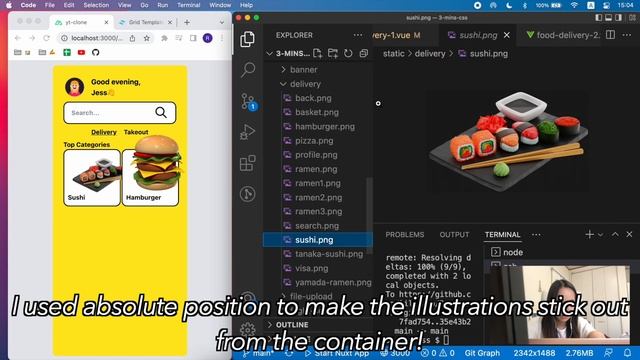
Task: Bookmark the page with star icon
Action: point(147,38)
